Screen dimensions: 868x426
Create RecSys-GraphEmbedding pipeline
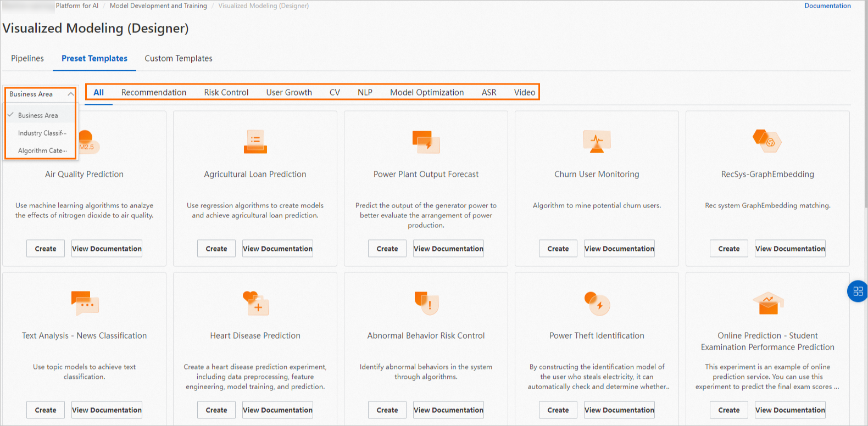[729, 249]
